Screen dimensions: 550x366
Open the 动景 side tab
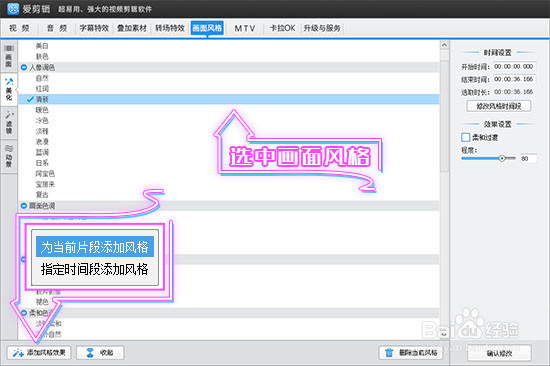(x=9, y=156)
